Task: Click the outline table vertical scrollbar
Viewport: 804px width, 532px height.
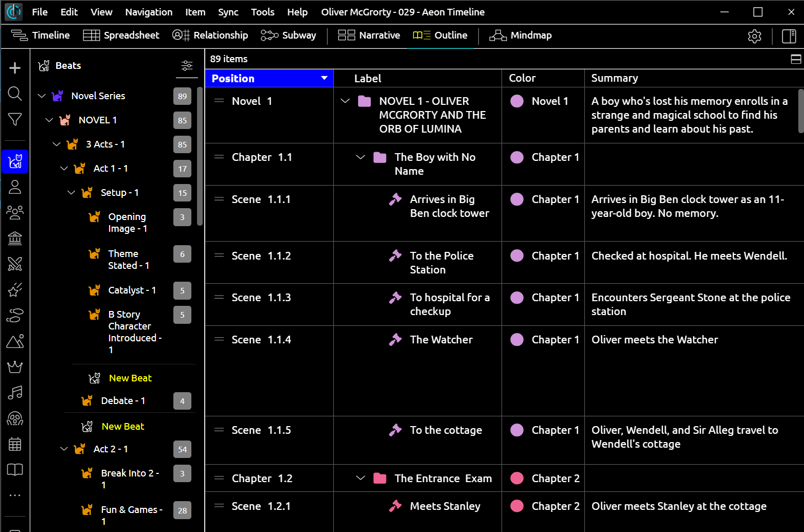Action: (800, 111)
